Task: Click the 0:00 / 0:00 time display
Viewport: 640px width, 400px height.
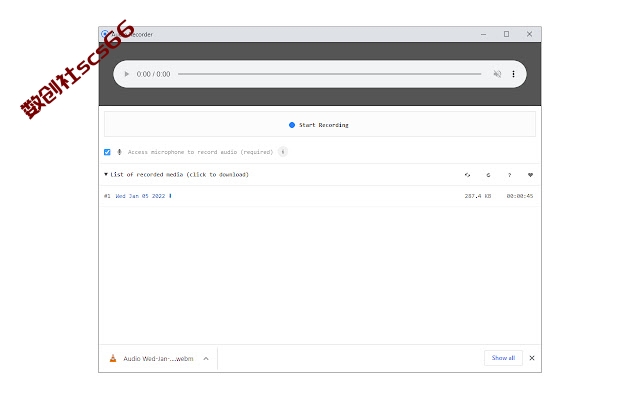Action: click(x=153, y=74)
